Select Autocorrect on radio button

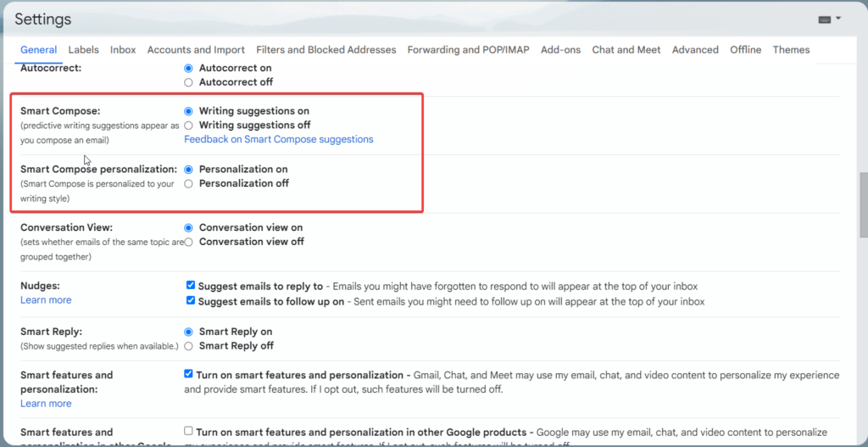tap(188, 68)
